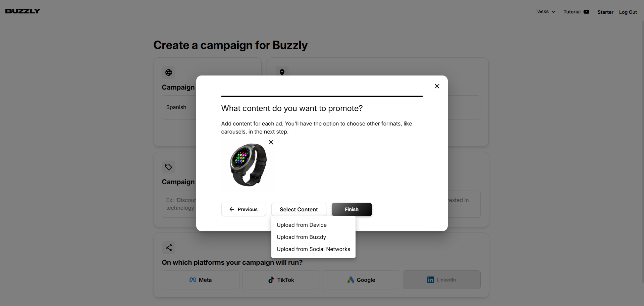Click the location pin icon
Image resolution: width=644 pixels, height=306 pixels.
coord(282,72)
